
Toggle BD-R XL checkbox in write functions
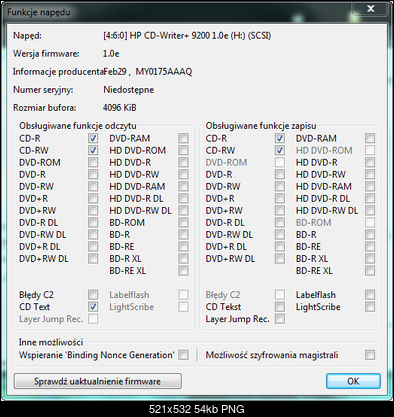370,258
